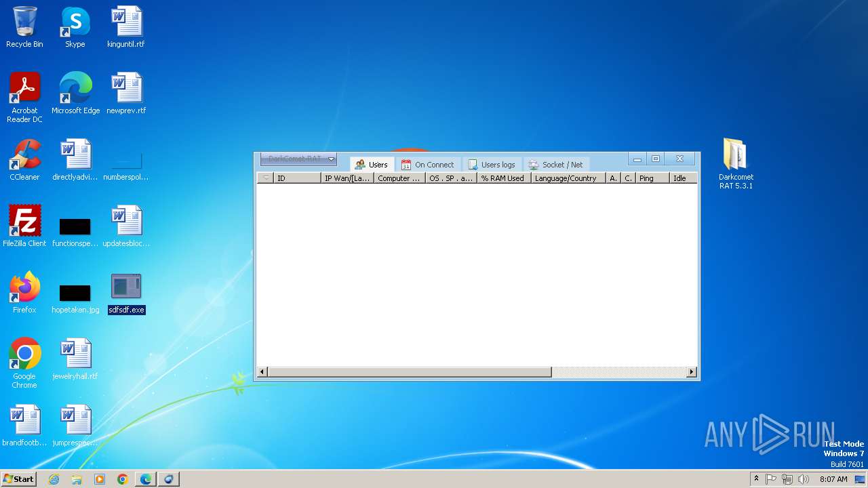The image size is (868, 488).
Task: Click the horizontal scrollbar left arrow
Action: (x=262, y=372)
